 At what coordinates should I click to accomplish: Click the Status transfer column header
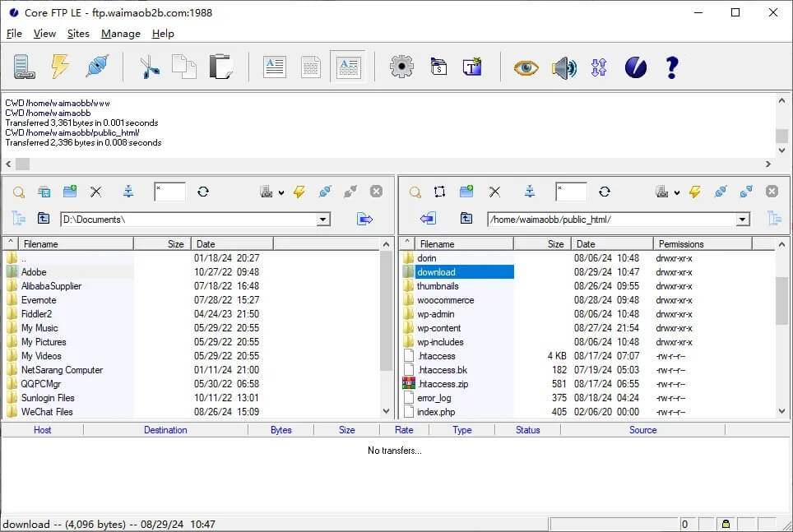[527, 430]
